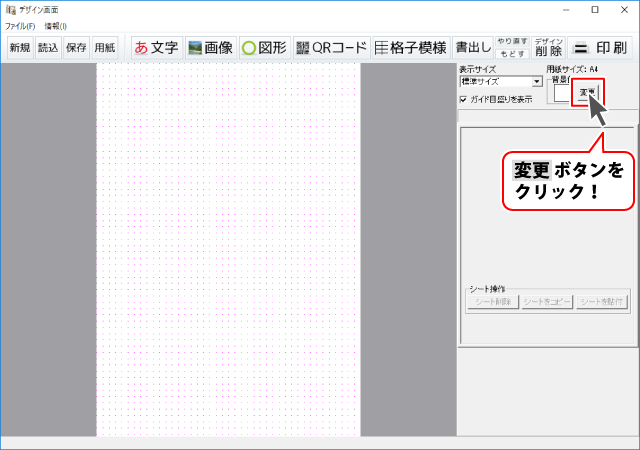Screen dimensions: 640x450
Task: Open the ファイル(F) menu
Action: click(20, 25)
